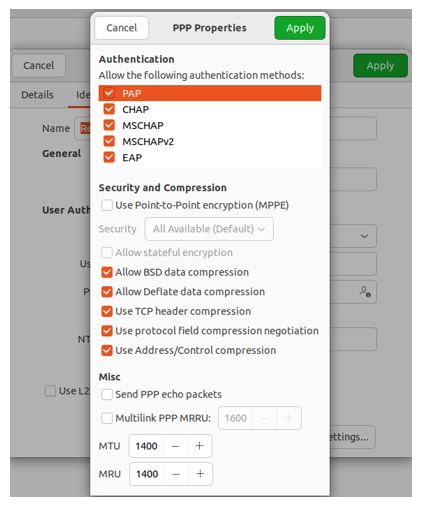Increase MRU with the plus button

[200, 474]
